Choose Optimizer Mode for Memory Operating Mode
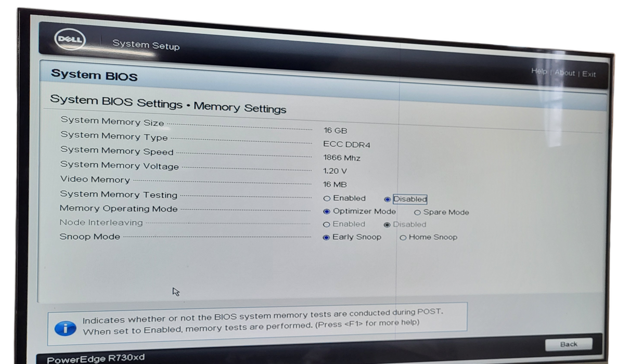617x364 pixels. (326, 211)
